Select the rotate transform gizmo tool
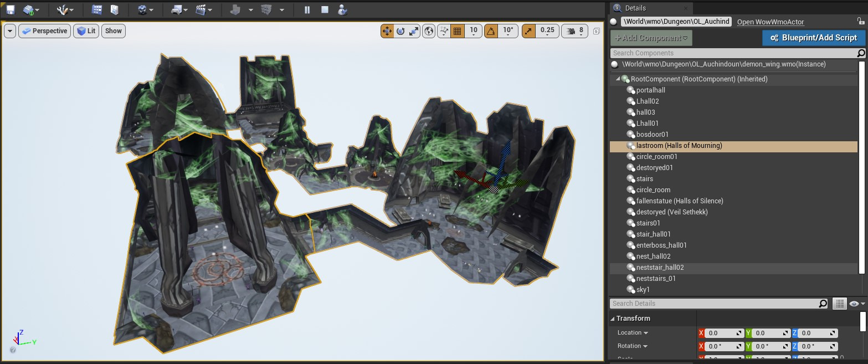Screen dimensions: 868x364 400,31
